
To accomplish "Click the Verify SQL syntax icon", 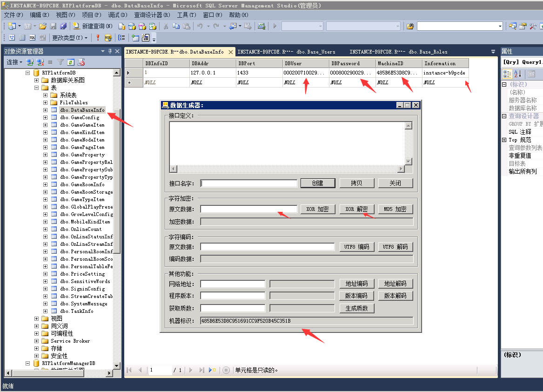I will [x=108, y=37].
